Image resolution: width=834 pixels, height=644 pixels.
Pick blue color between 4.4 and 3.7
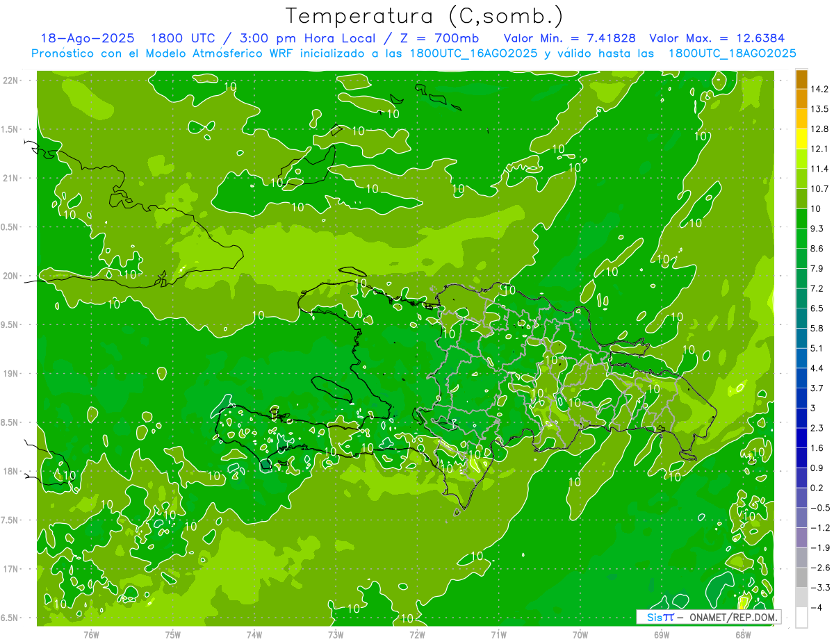(x=801, y=378)
